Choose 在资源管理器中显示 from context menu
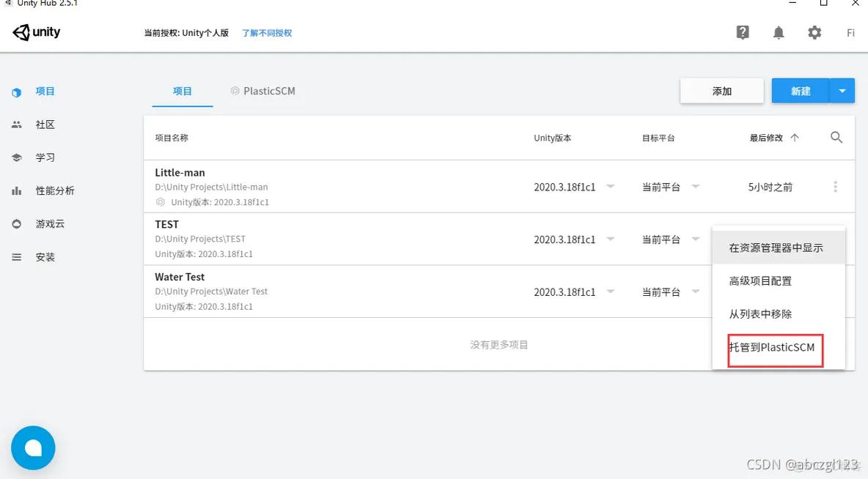The width and height of the screenshot is (868, 479). click(x=779, y=248)
